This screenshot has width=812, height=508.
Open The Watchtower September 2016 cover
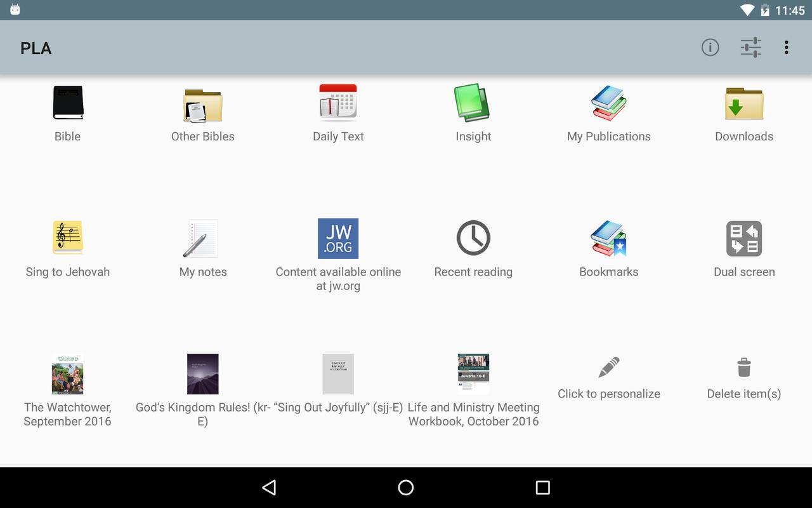pyautogui.click(x=67, y=374)
